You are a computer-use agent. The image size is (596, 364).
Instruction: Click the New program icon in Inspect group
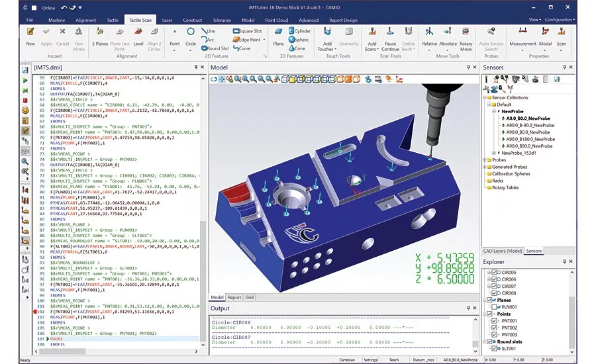point(30,36)
